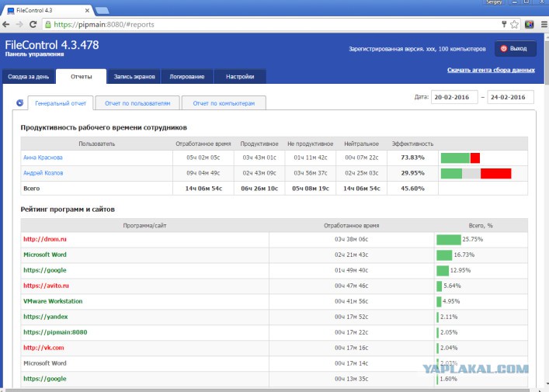Open the Логирование tab
The image size is (549, 392).
click(187, 77)
